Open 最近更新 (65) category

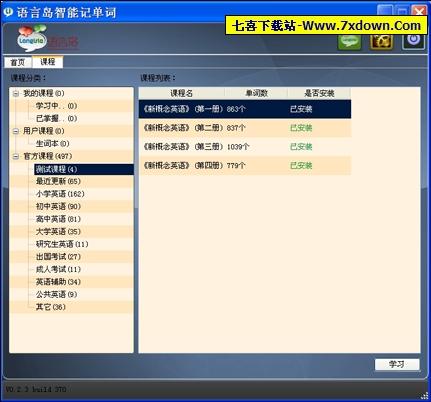pos(58,181)
